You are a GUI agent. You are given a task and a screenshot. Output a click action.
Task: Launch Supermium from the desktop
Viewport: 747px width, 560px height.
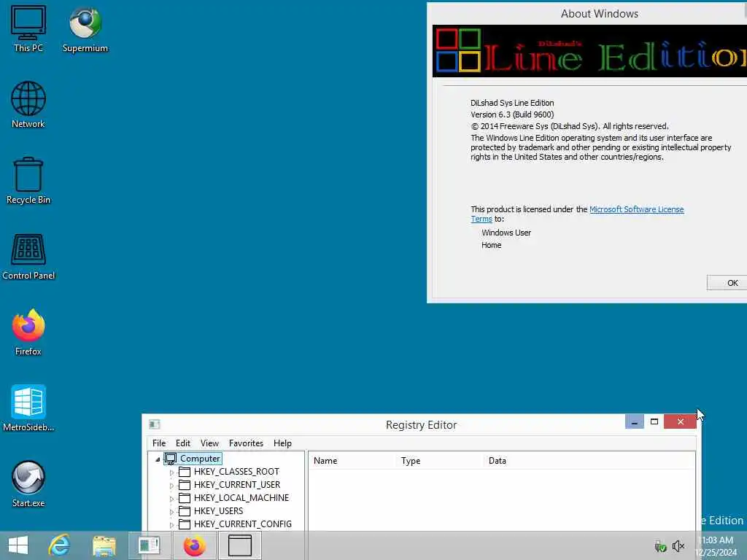click(85, 28)
